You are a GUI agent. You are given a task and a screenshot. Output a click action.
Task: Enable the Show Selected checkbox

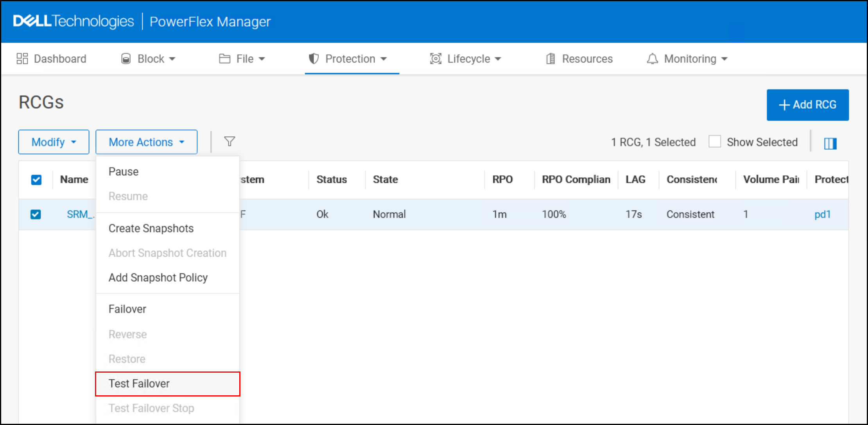click(715, 141)
